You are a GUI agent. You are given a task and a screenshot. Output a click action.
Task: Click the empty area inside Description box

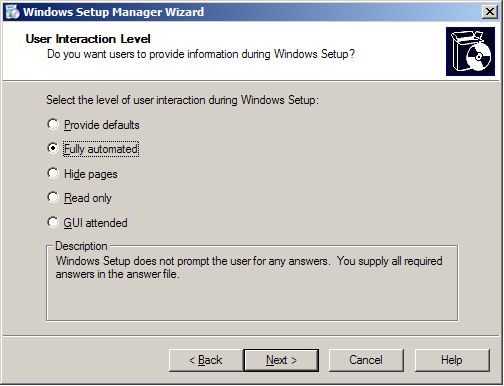click(x=252, y=300)
